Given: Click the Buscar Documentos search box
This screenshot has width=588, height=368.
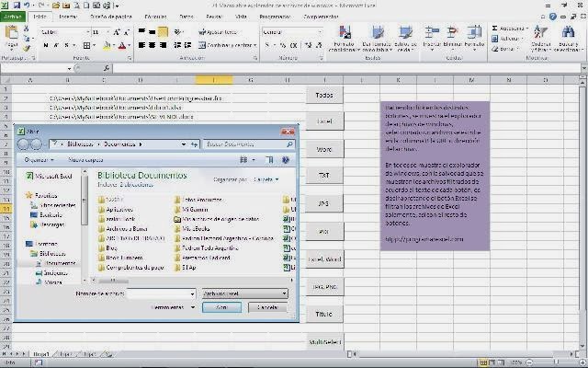Looking at the screenshot, I should point(249,144).
